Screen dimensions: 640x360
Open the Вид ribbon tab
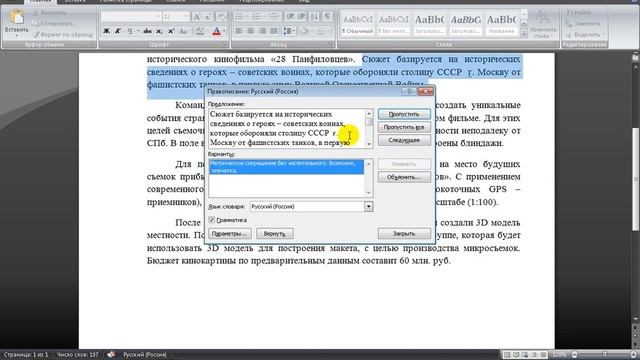[x=304, y=1]
